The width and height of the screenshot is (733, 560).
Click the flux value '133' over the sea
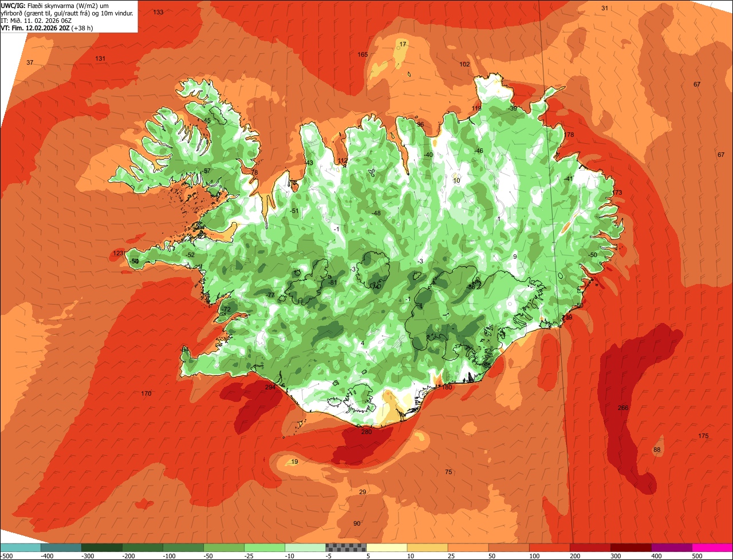[158, 12]
